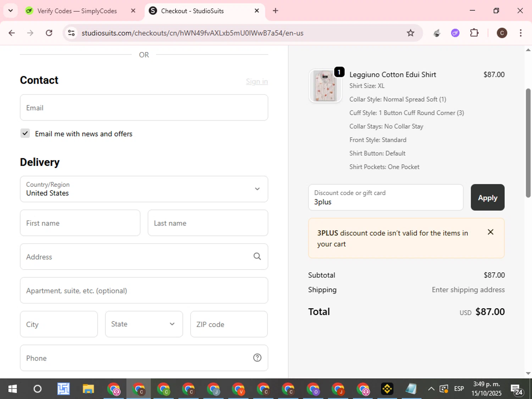Open the Binance app on taskbar
Viewport: 532px width, 399px height.
(x=387, y=389)
